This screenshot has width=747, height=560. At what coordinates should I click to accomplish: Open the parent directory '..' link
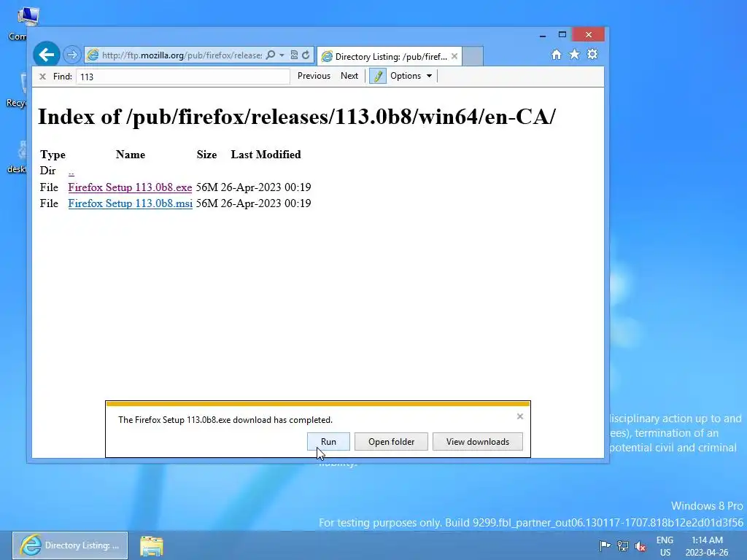point(71,171)
